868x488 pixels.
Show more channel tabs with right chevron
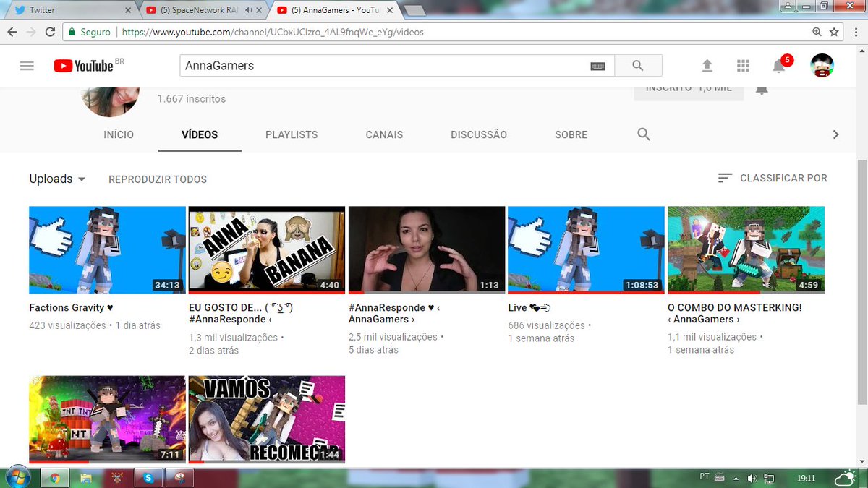pos(835,134)
